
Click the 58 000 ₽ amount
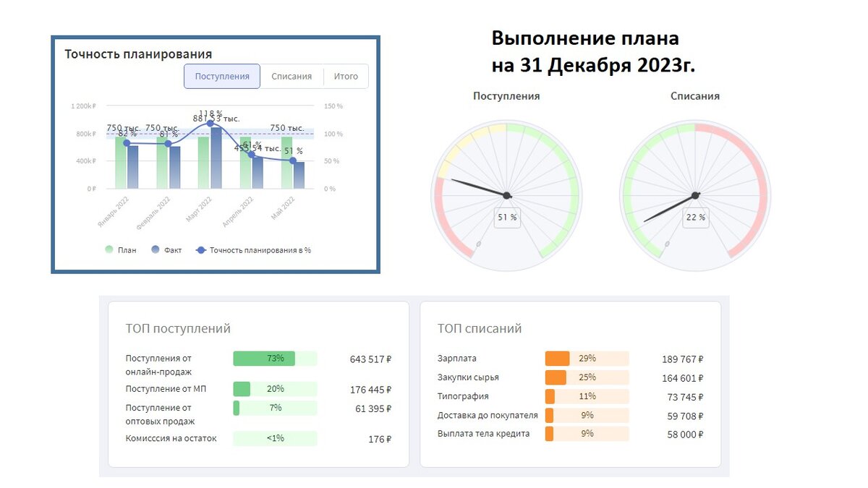click(685, 435)
